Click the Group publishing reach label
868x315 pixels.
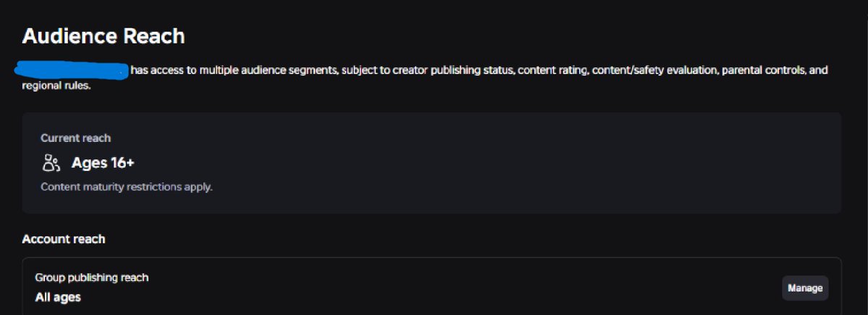(x=92, y=277)
